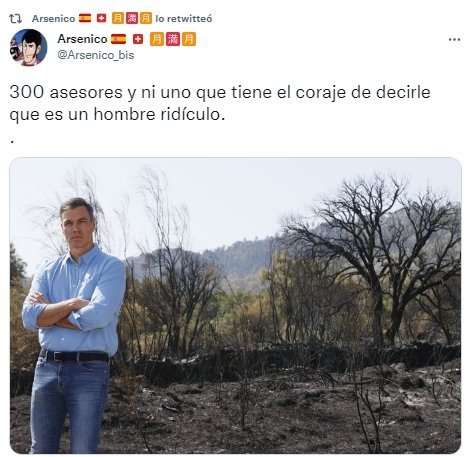Image resolution: width=473 pixels, height=457 pixels.
Task: Open the @Arsenico_bis handle link
Action: (x=96, y=55)
